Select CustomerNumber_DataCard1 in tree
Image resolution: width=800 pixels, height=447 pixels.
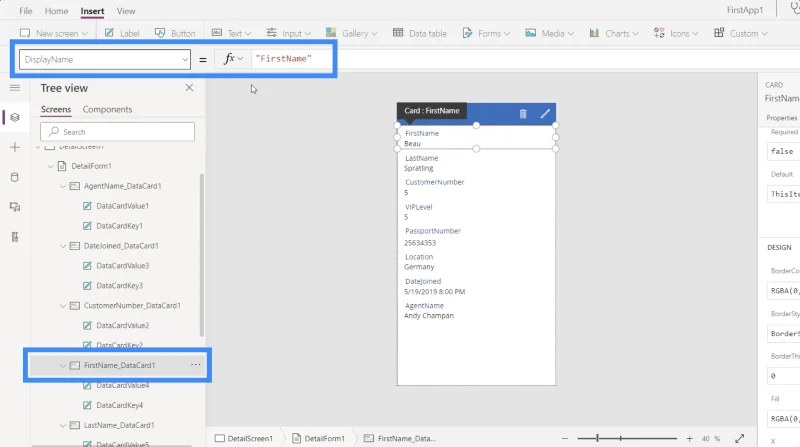click(132, 306)
